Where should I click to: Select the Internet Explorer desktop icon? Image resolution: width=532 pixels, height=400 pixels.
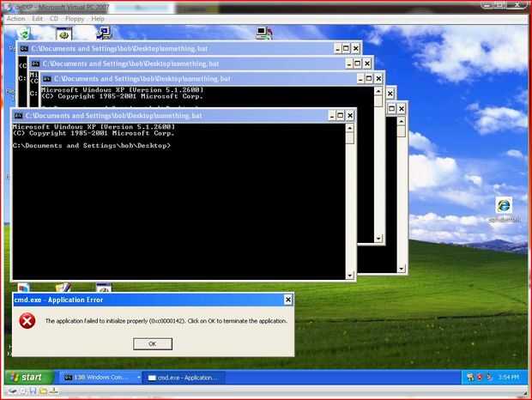coord(504,205)
